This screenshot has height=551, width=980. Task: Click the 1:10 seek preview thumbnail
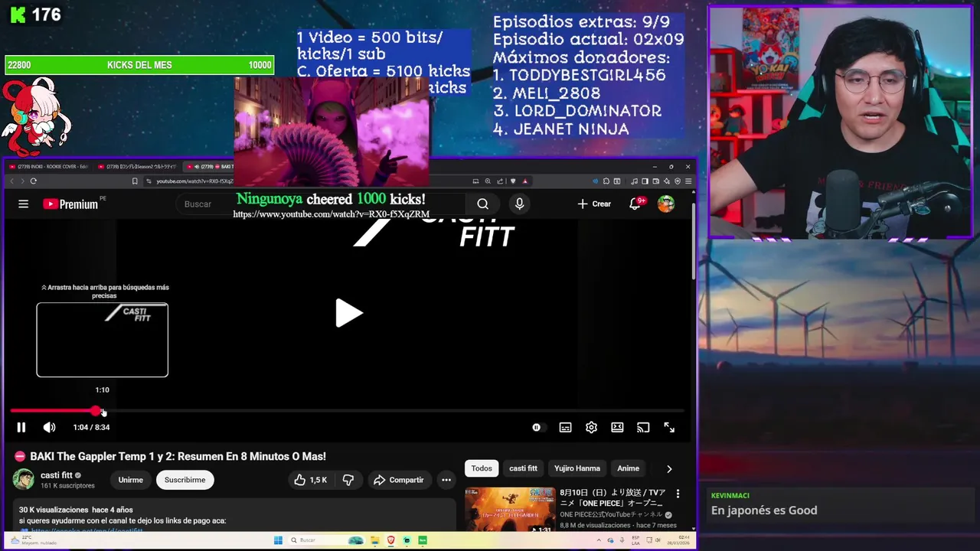(102, 340)
